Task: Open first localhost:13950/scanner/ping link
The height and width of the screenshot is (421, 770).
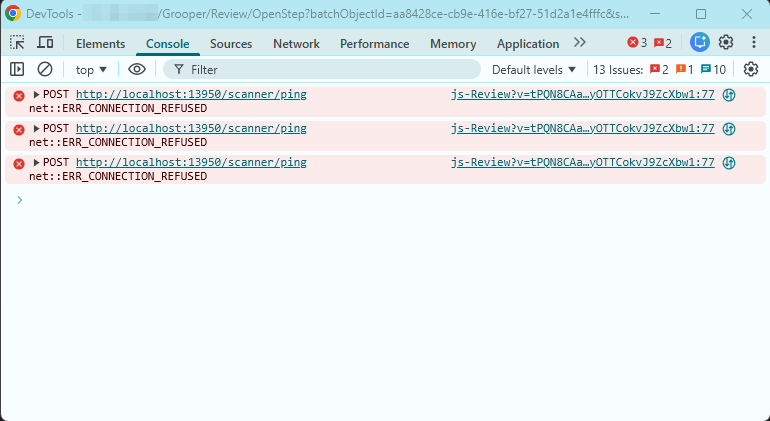Action: tap(191, 94)
